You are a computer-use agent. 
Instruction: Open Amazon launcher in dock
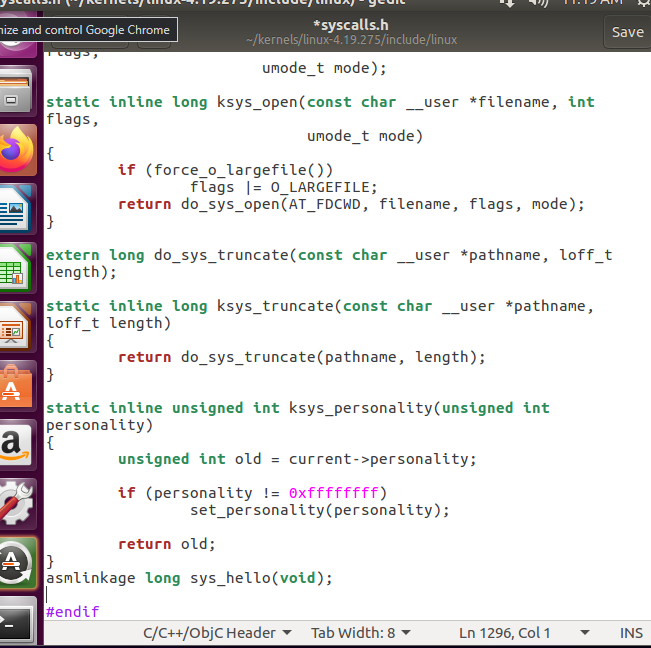(x=16, y=445)
